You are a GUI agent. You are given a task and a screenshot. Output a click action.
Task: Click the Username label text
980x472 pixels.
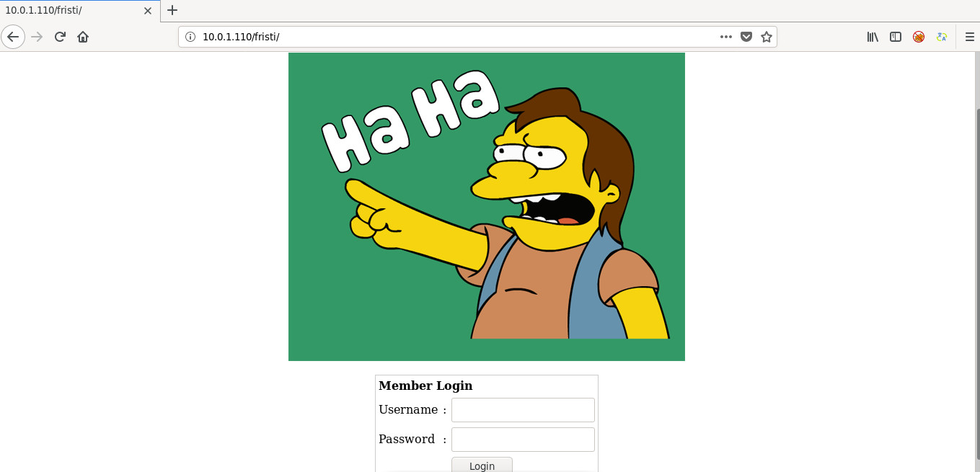click(408, 409)
